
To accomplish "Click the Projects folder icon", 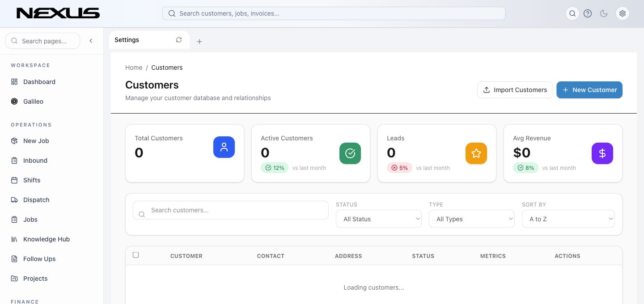I will point(14,279).
